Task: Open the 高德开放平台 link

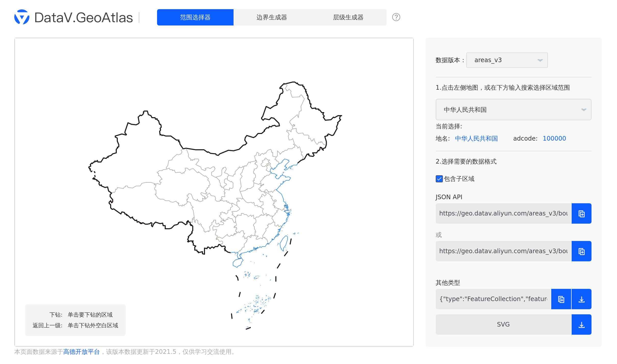Action: click(81, 352)
